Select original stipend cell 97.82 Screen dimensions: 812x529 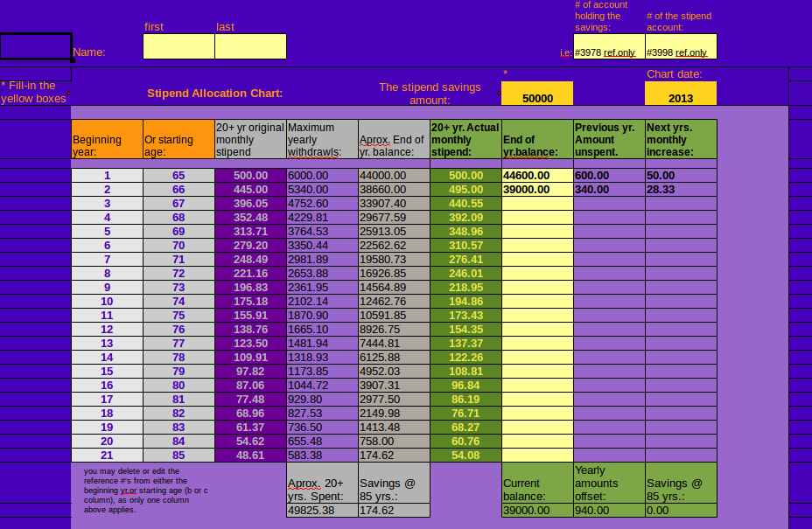250,371
